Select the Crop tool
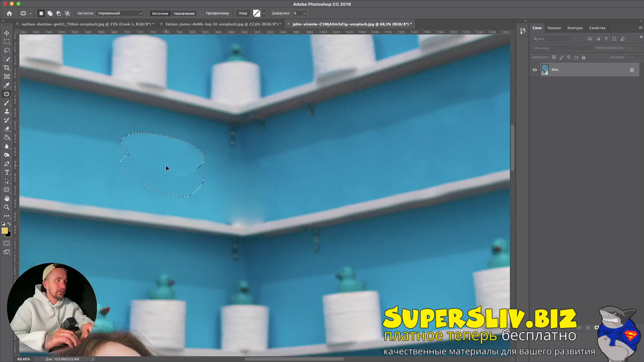 (x=7, y=68)
